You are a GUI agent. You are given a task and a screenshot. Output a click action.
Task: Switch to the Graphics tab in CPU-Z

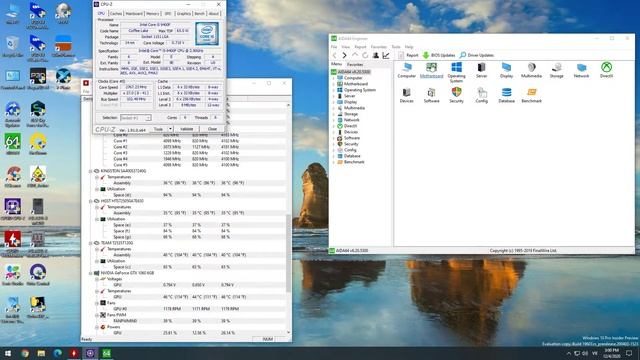coord(183,13)
